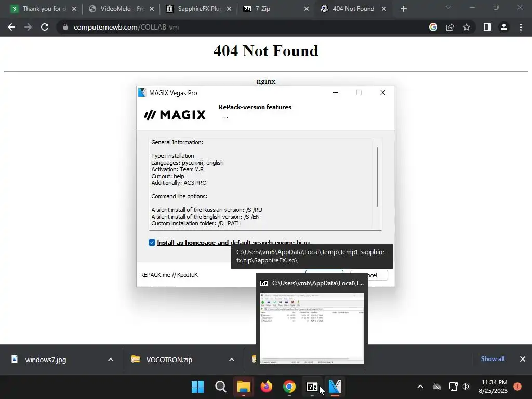Screen dimensions: 532x399
Task: Close the SapphireFX Plug tab
Action: pos(229,9)
